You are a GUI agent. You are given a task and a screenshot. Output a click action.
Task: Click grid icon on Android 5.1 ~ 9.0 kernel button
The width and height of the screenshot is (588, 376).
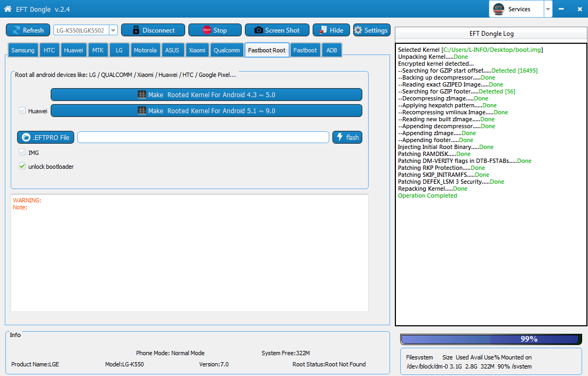[142, 111]
